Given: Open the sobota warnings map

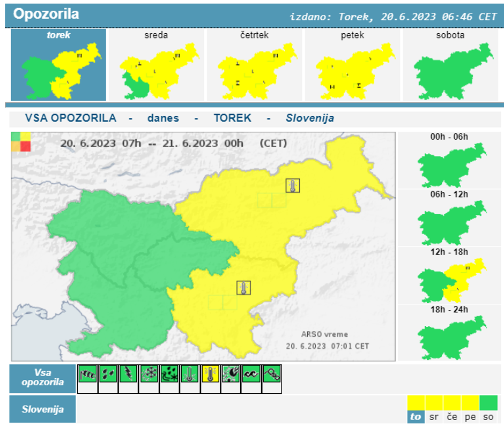Looking at the screenshot, I should pos(450,65).
